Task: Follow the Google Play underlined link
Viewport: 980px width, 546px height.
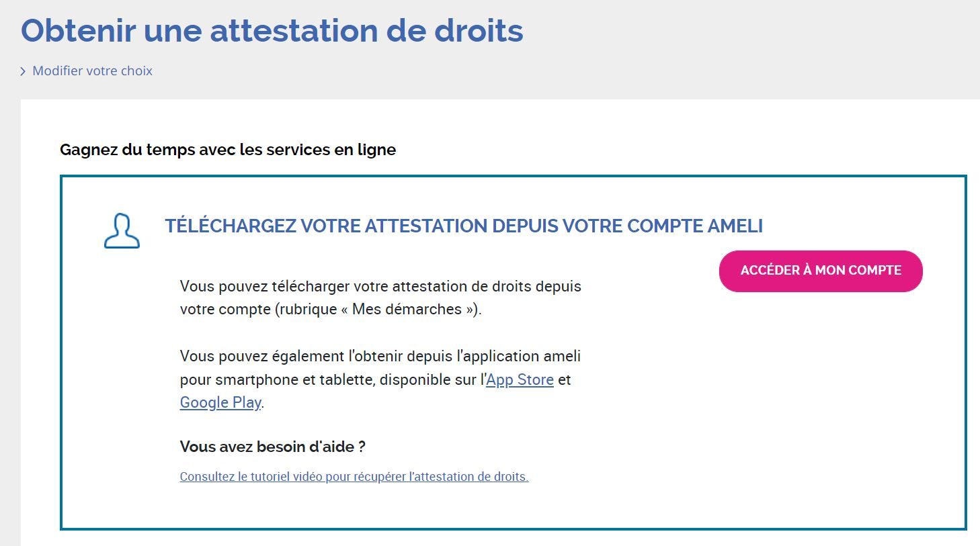Action: pyautogui.click(x=220, y=402)
